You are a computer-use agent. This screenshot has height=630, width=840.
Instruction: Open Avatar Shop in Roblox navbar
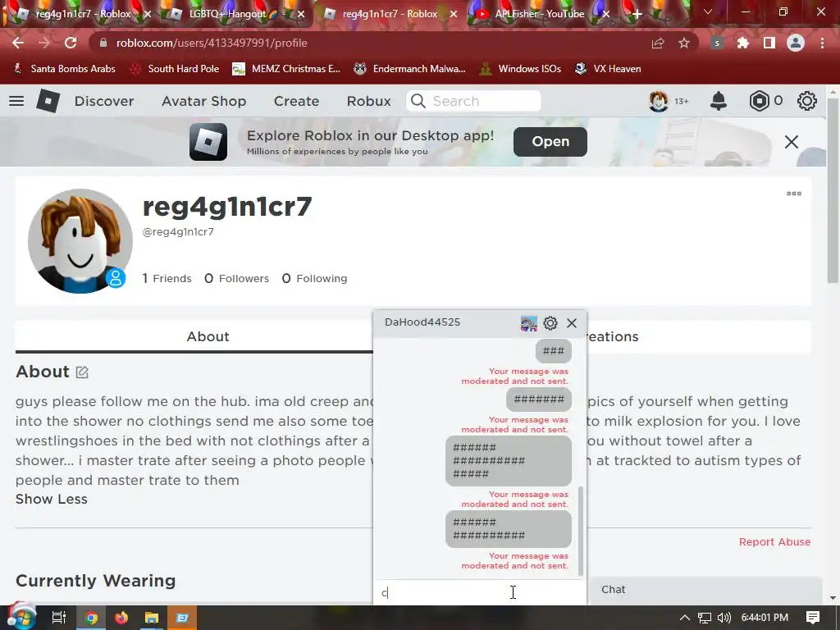[x=203, y=101]
